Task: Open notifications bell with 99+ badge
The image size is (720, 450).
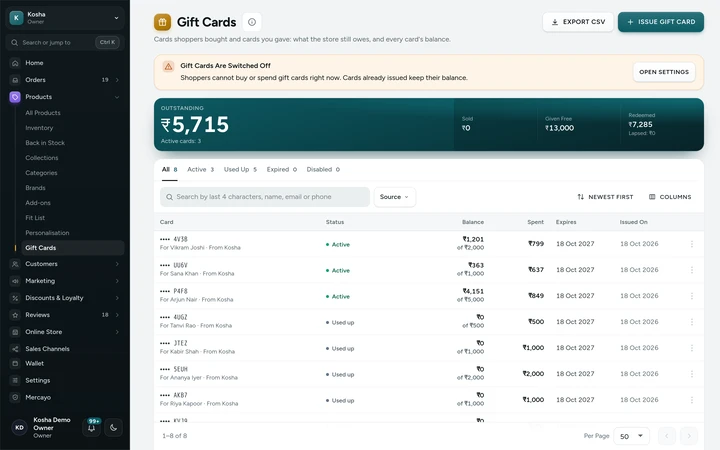Action: [x=92, y=427]
